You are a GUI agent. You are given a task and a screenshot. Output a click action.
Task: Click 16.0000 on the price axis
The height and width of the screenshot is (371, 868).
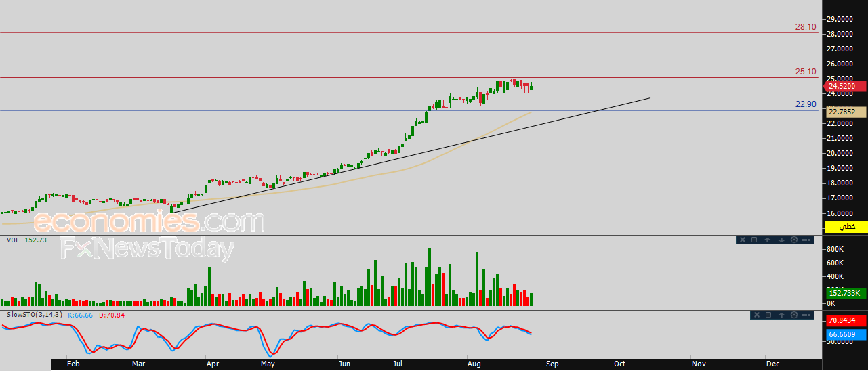coord(840,213)
